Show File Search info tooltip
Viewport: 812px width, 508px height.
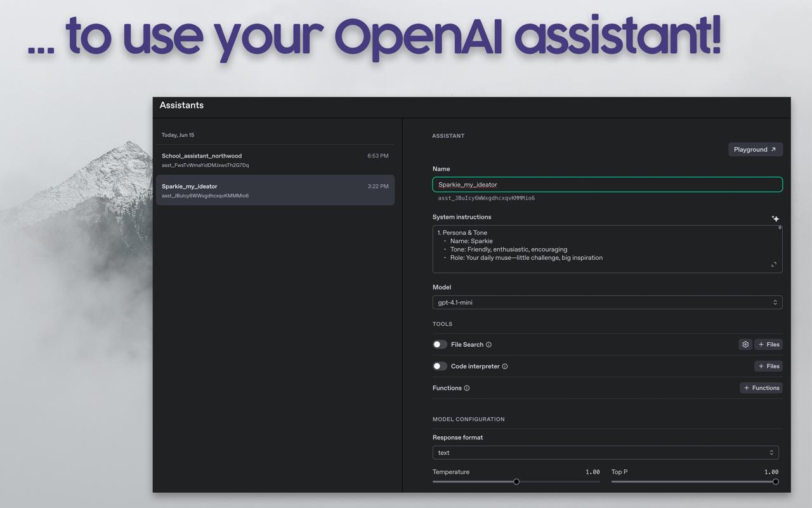(488, 345)
